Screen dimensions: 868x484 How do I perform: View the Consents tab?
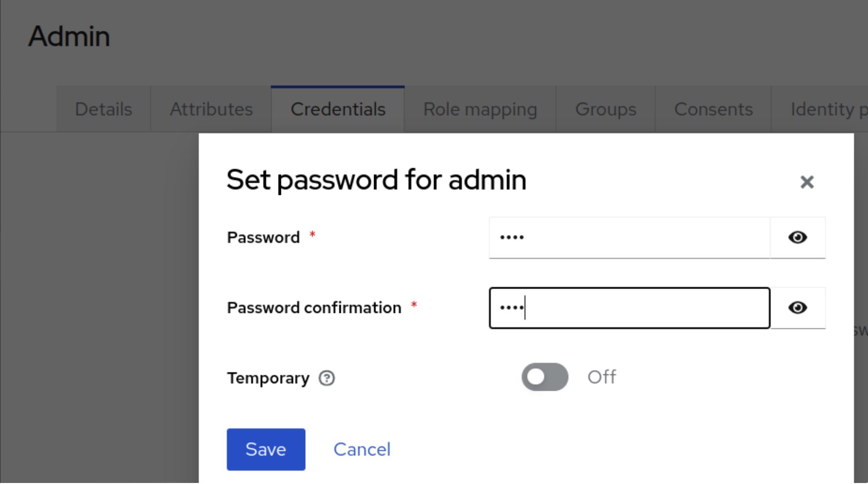pyautogui.click(x=713, y=109)
